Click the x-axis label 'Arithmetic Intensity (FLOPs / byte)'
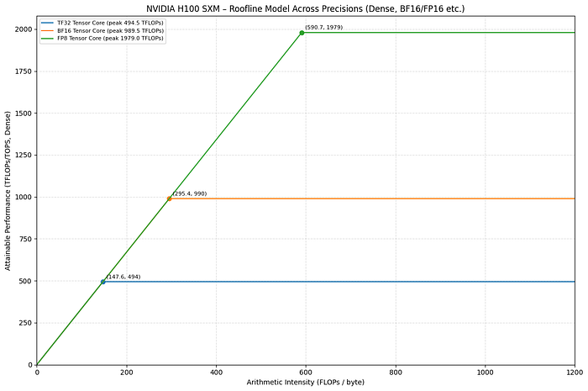588x391 pixels. pyautogui.click(x=305, y=382)
